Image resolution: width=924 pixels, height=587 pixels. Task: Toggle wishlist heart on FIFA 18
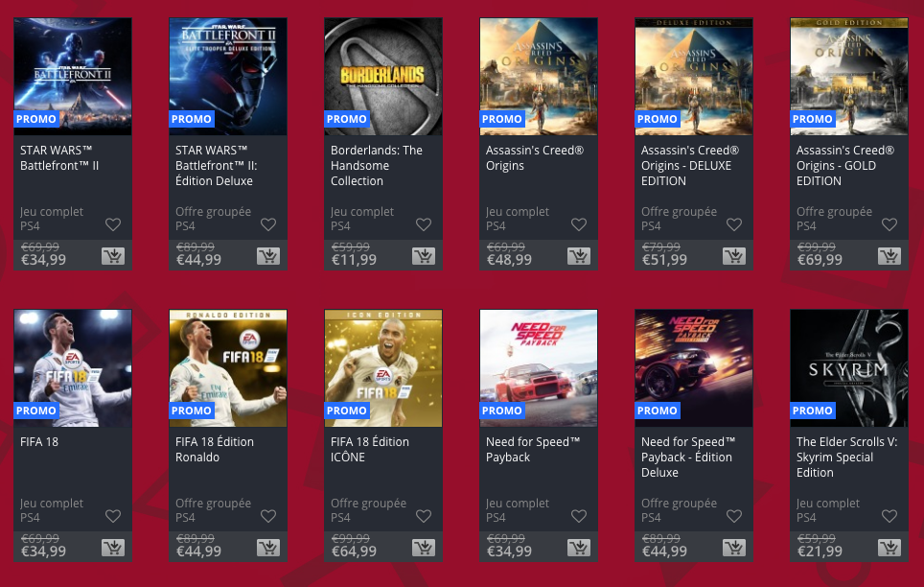point(112,516)
